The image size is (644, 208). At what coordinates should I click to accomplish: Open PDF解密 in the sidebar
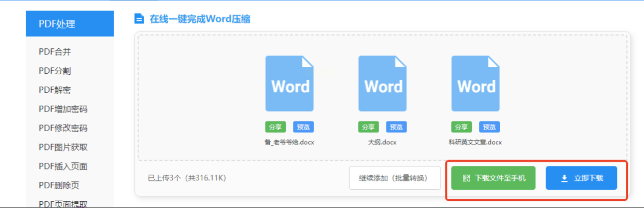pos(55,90)
